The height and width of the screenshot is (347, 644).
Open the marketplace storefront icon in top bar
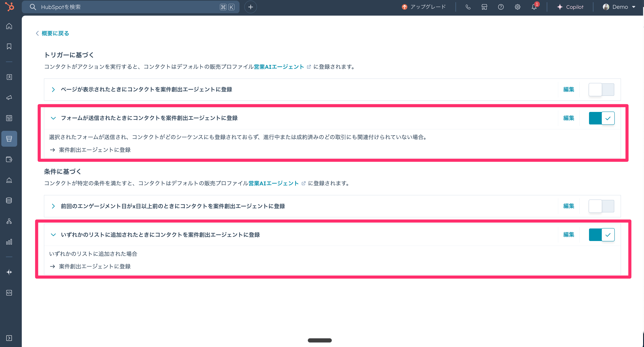tap(484, 7)
